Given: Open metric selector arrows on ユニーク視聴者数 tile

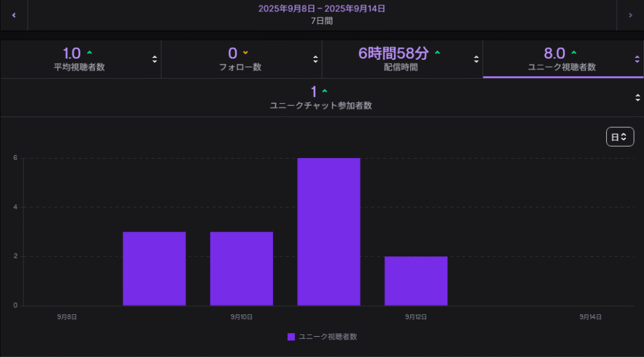Looking at the screenshot, I should pos(637,59).
